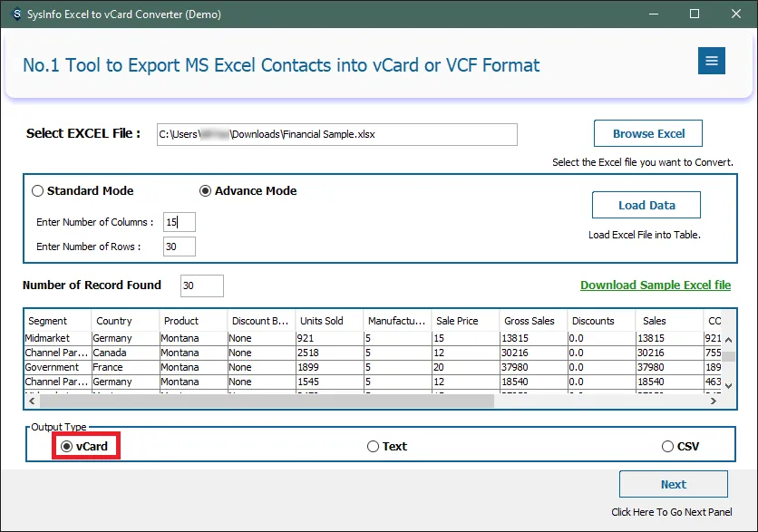Click Units Sold cell 2518
This screenshot has width=758, height=532.
coord(330,353)
